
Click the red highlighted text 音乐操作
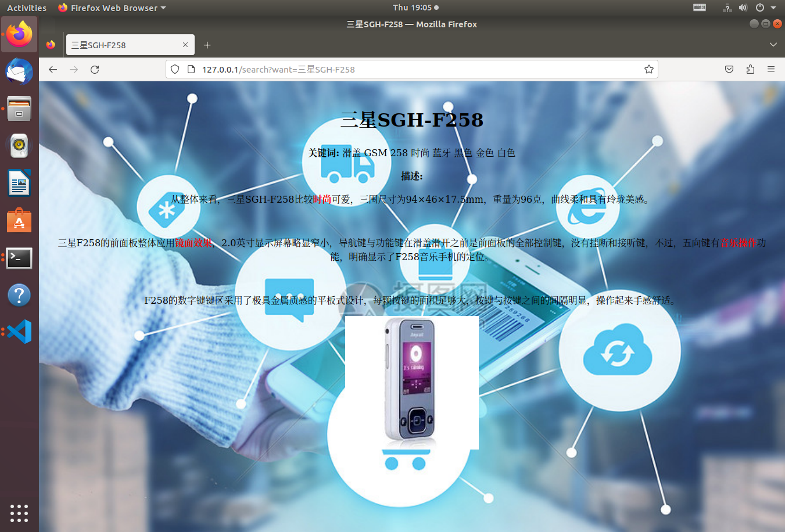[x=739, y=243]
